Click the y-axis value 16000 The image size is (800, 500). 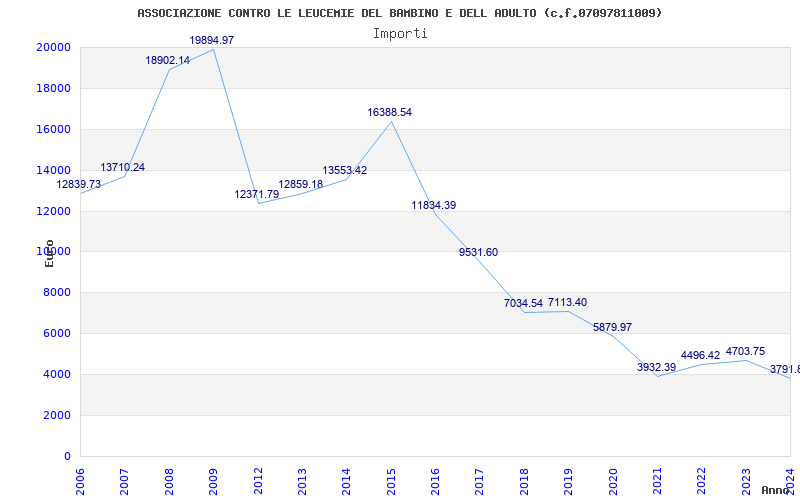[53, 129]
